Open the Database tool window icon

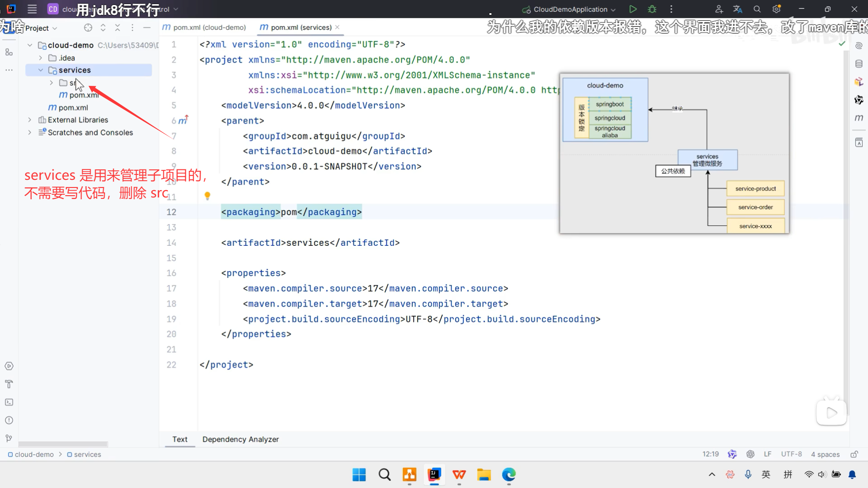[x=859, y=64]
